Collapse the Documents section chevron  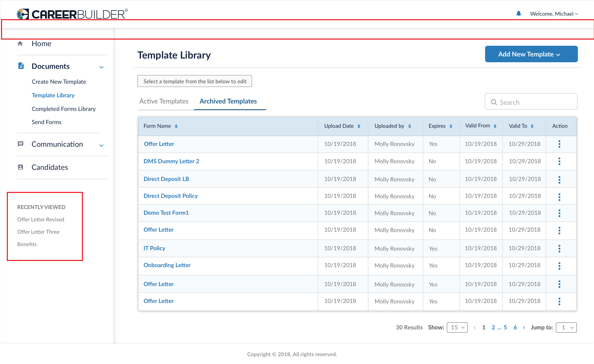coord(101,67)
